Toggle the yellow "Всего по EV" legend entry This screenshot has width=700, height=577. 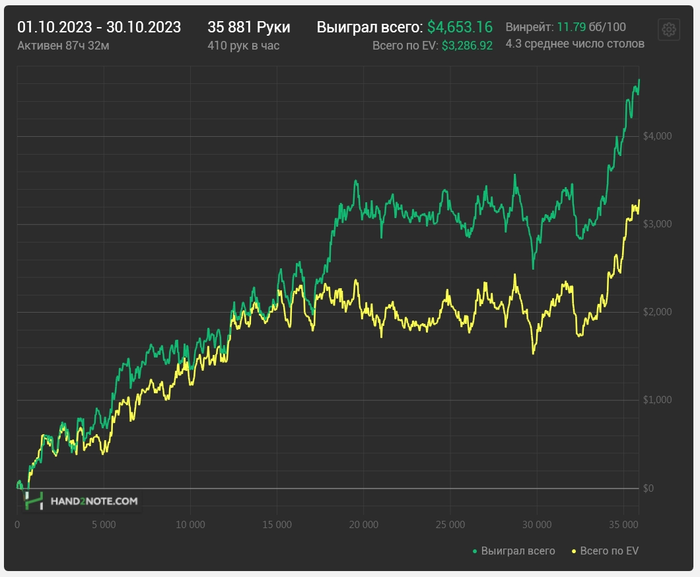click(x=605, y=551)
